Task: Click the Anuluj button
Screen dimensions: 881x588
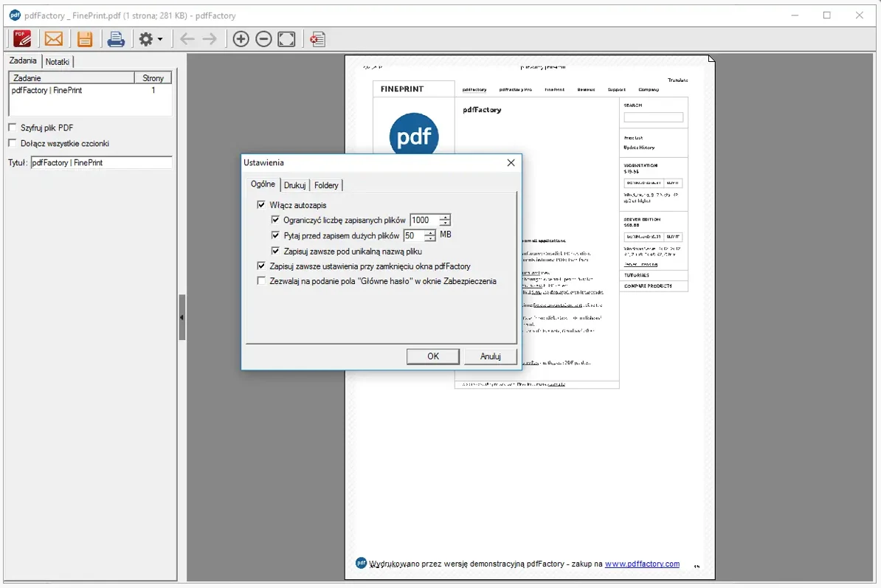Action: point(490,356)
